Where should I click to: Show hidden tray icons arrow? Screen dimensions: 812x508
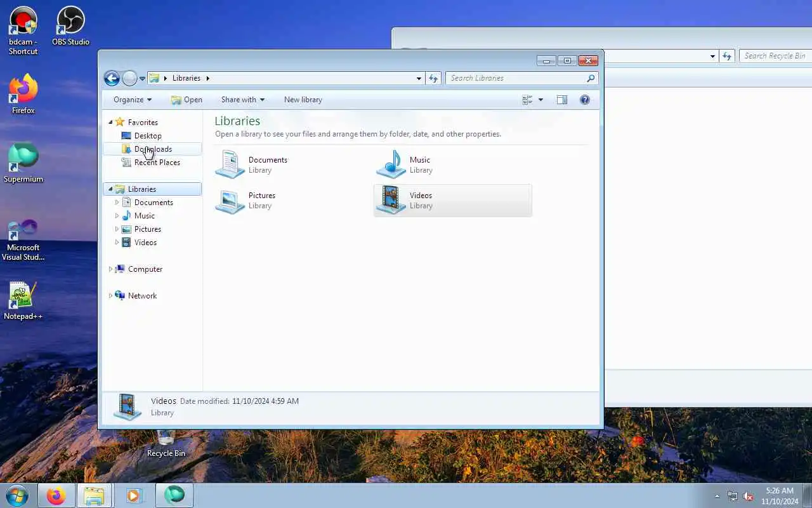[x=717, y=496]
